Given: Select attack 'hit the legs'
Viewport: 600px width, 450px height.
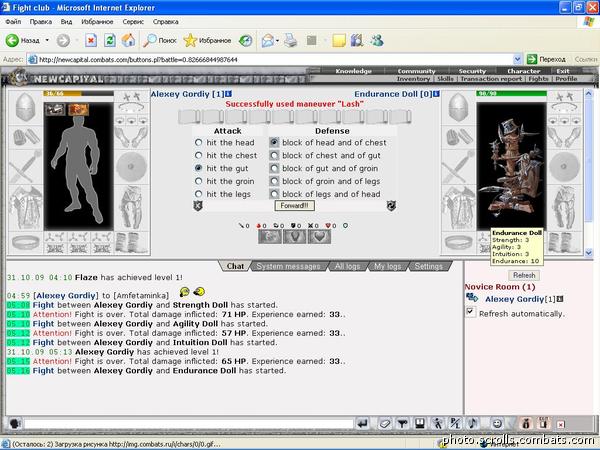Looking at the screenshot, I should click(x=198, y=194).
